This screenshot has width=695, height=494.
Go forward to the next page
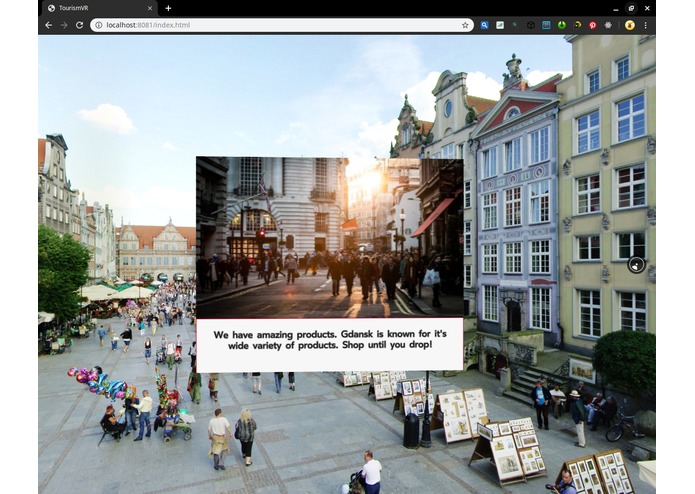pos(64,25)
